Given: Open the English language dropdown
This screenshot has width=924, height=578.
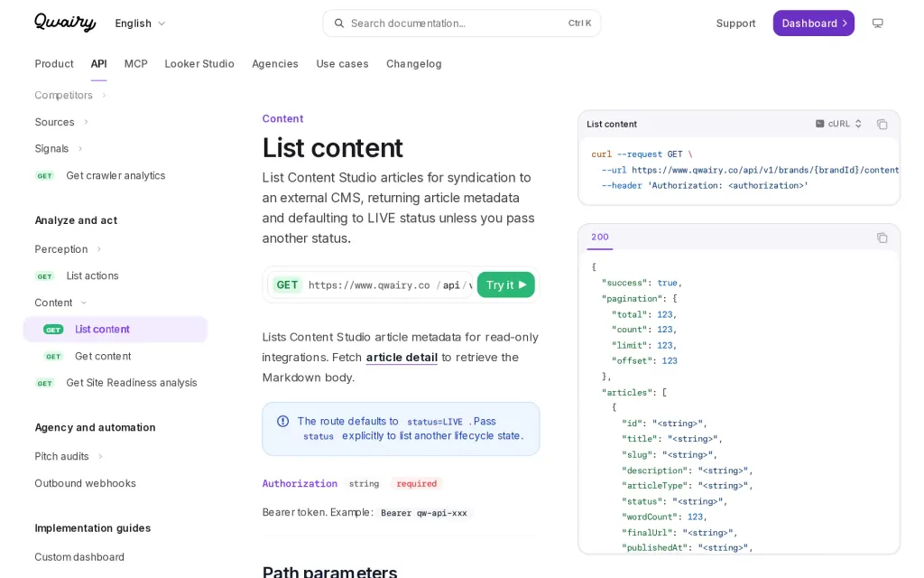Looking at the screenshot, I should (140, 23).
